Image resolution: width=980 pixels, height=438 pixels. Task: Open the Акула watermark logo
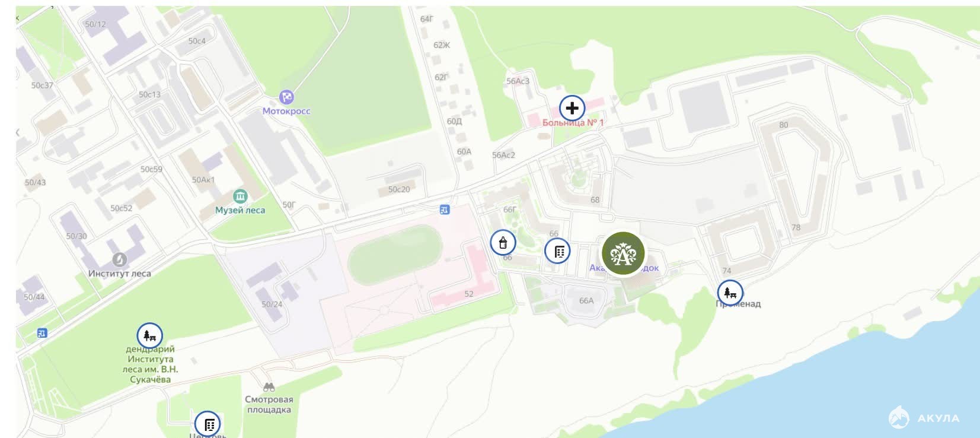(x=924, y=418)
